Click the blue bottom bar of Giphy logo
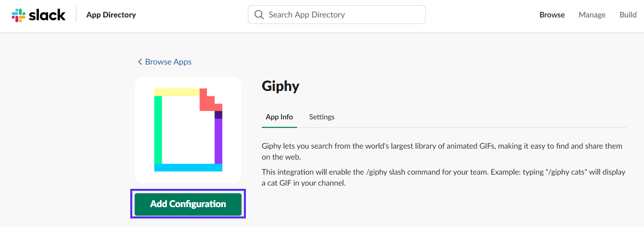 pyautogui.click(x=188, y=167)
